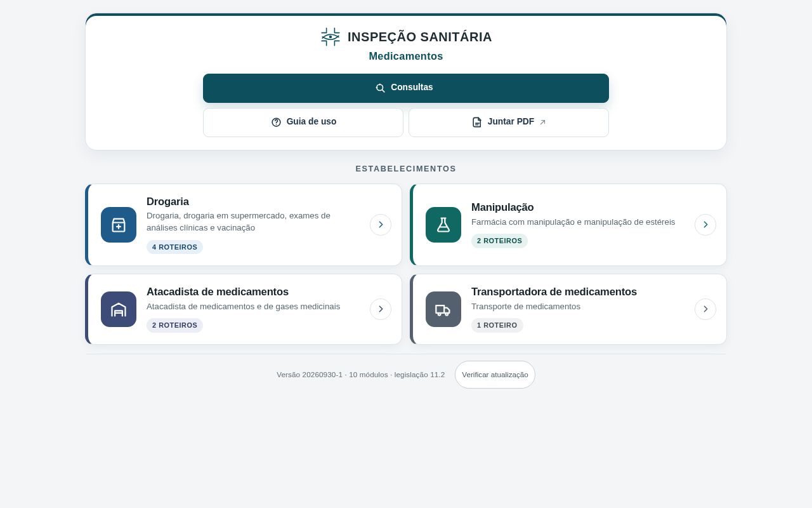Open Manipulação via its chevron arrow

coord(705,225)
